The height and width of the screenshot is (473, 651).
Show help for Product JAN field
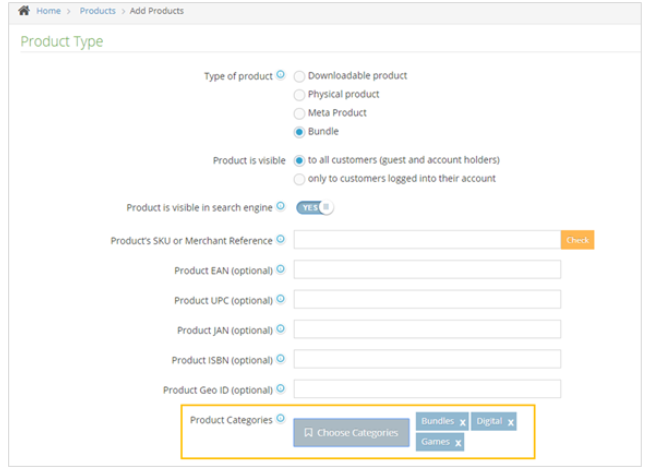point(280,329)
